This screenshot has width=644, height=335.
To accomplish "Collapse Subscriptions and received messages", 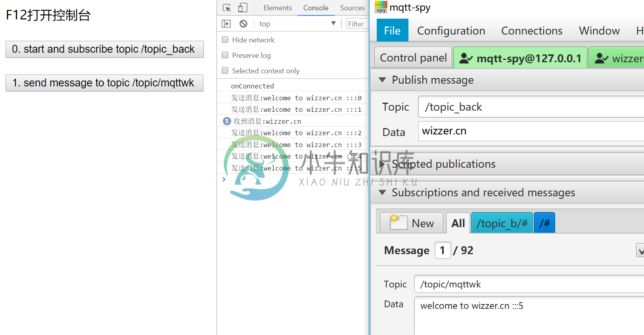I will tap(382, 193).
